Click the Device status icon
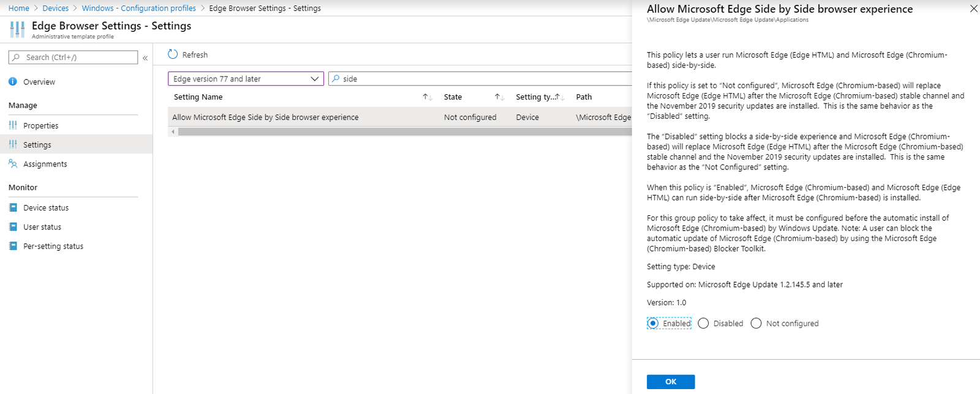The width and height of the screenshot is (980, 394). click(13, 207)
